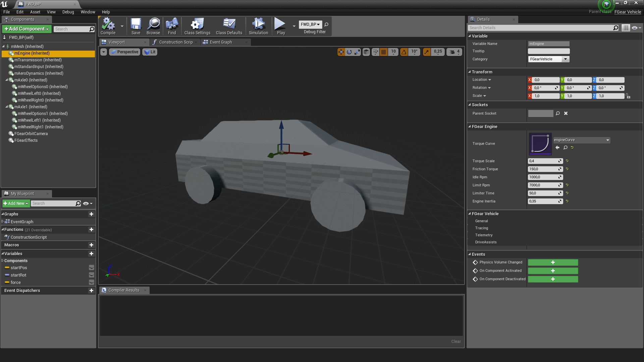This screenshot has width=644, height=362.
Task: Click the Simulation mode icon
Action: pyautogui.click(x=258, y=24)
